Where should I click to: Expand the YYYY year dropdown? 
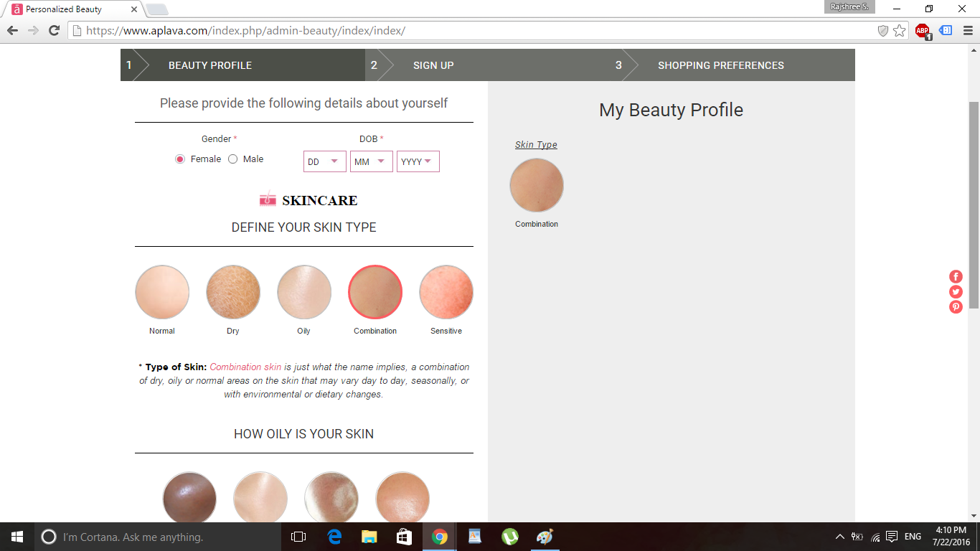tap(418, 161)
